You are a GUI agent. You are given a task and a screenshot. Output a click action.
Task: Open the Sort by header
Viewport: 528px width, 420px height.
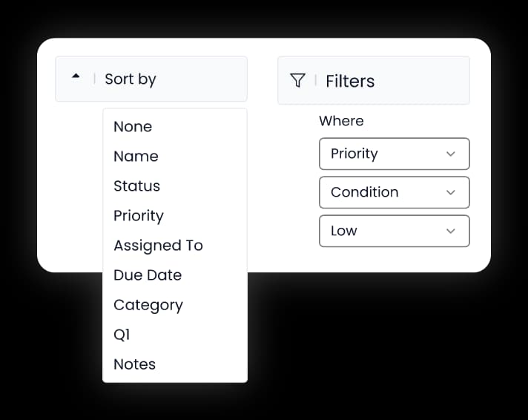coord(151,79)
